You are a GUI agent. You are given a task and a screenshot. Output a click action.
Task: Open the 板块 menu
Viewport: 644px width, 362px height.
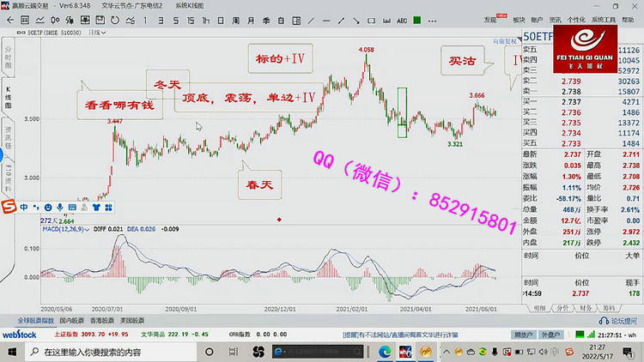(519, 18)
